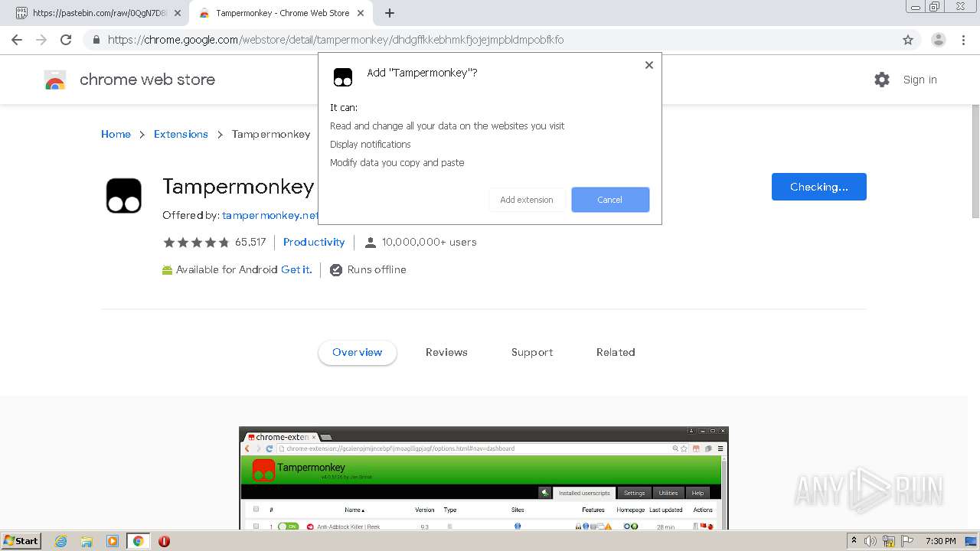Click the Tampermonkey dashboard screenshot thumbnail

[x=484, y=478]
